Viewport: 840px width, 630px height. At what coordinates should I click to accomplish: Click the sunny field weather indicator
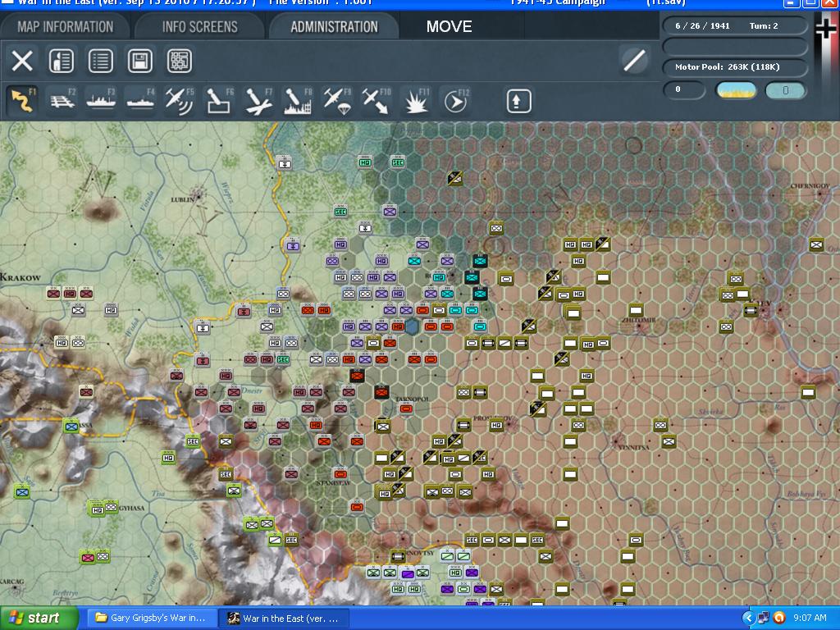coord(736,90)
